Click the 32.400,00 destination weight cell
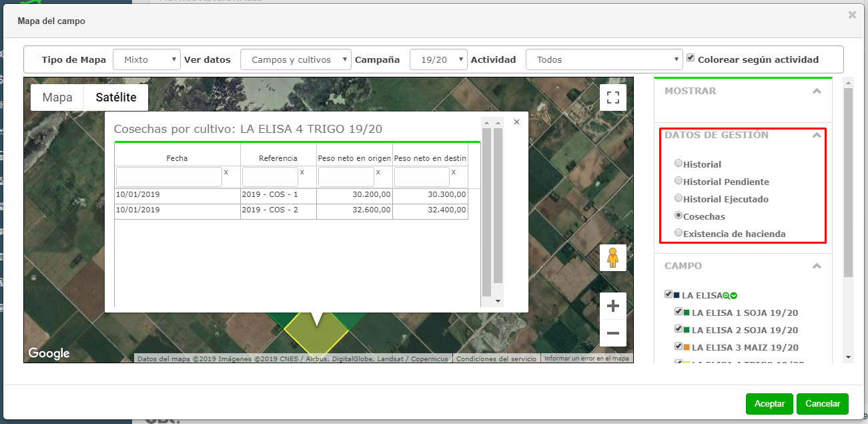 click(x=430, y=210)
